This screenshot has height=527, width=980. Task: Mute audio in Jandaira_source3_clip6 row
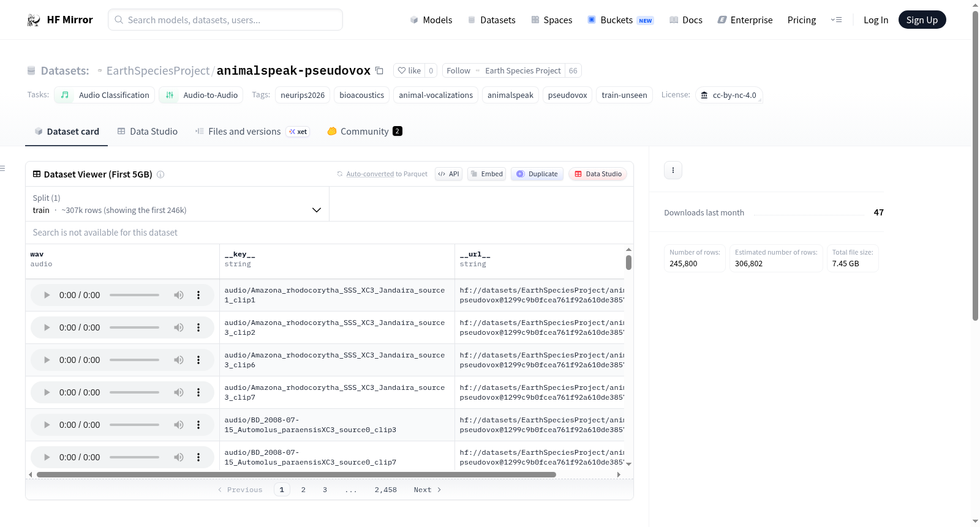click(178, 360)
